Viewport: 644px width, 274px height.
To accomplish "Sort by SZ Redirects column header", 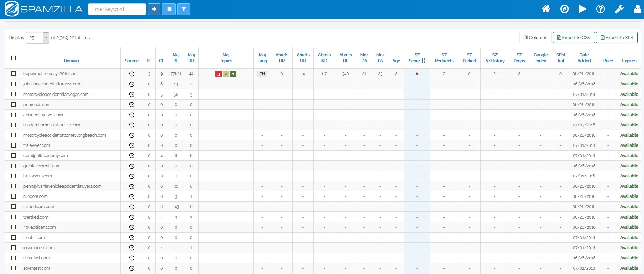I will [x=444, y=58].
